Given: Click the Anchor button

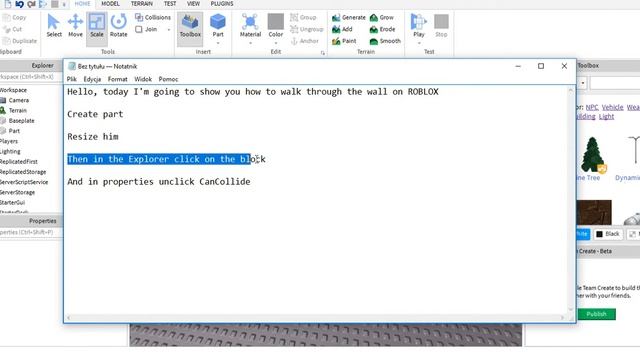Looking at the screenshot, I should [304, 41].
